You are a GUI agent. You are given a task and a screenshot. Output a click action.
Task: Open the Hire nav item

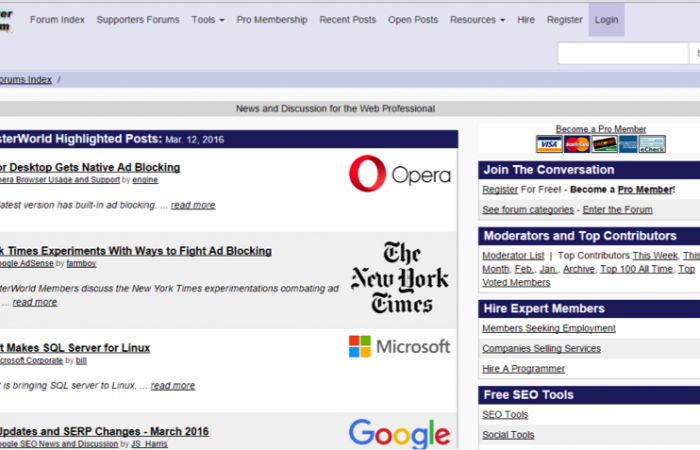[x=526, y=20]
